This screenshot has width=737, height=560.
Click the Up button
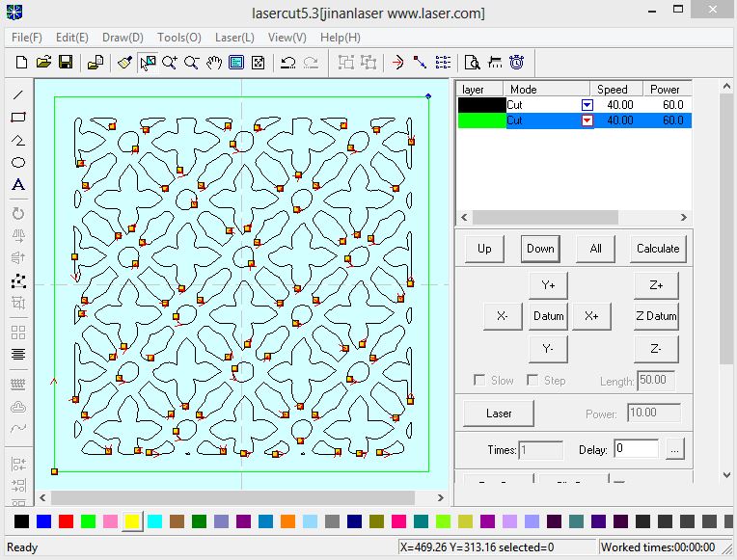484,249
